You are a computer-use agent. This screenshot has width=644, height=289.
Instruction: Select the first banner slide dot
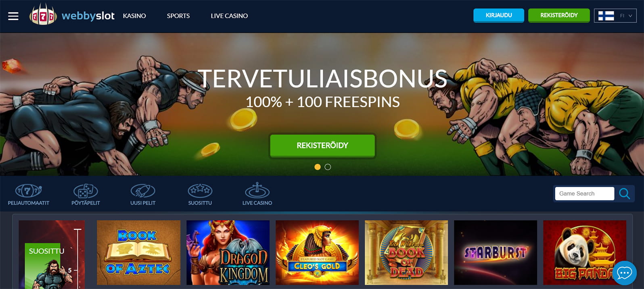(x=318, y=167)
